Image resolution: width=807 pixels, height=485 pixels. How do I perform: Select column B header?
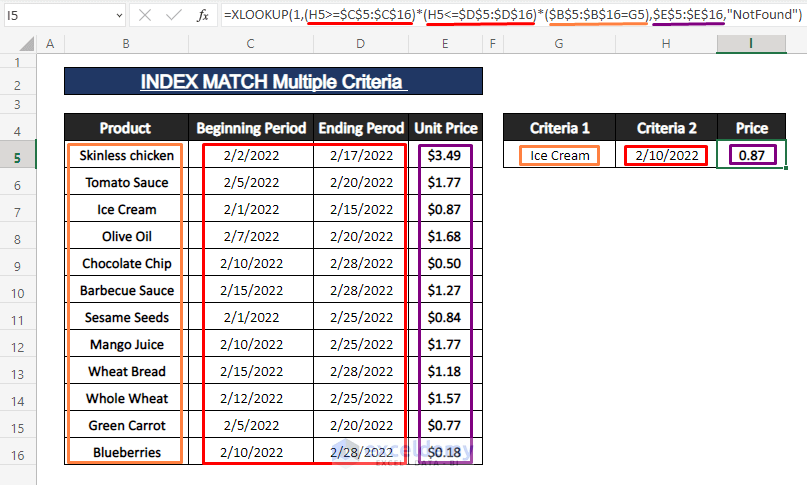126,44
